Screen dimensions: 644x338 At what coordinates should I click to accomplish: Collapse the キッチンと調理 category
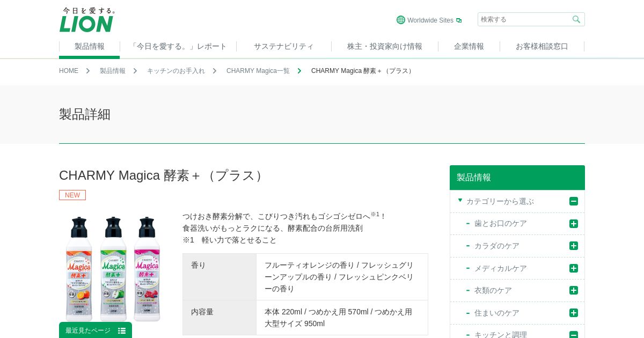pos(574,335)
